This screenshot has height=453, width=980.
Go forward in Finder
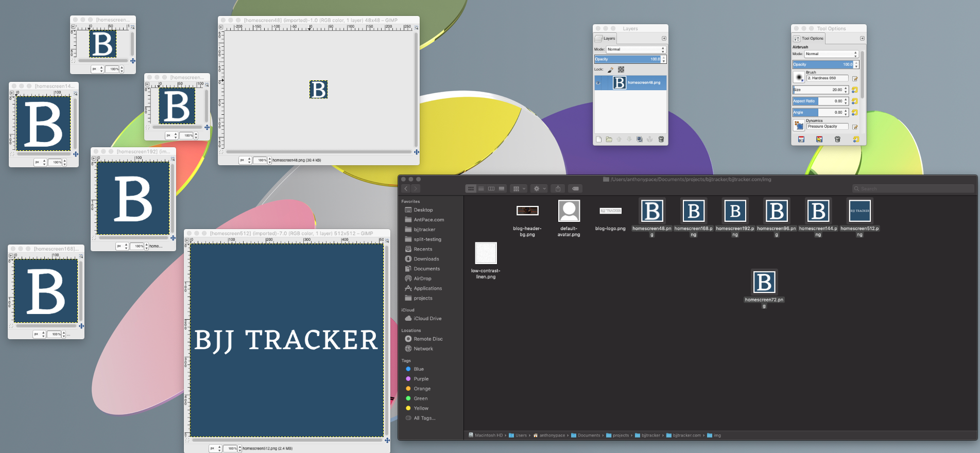pyautogui.click(x=415, y=189)
